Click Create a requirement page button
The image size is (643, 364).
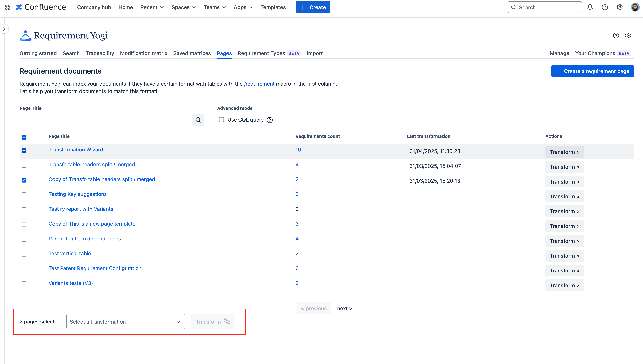point(592,71)
